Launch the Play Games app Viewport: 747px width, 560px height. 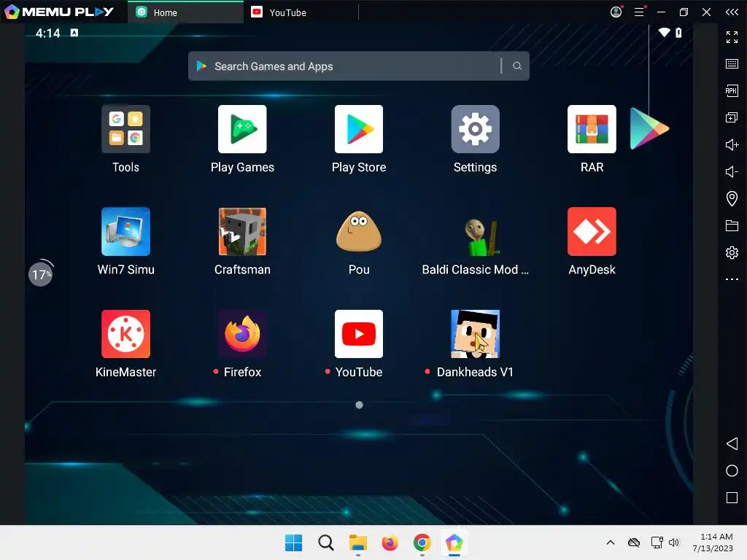pos(242,129)
